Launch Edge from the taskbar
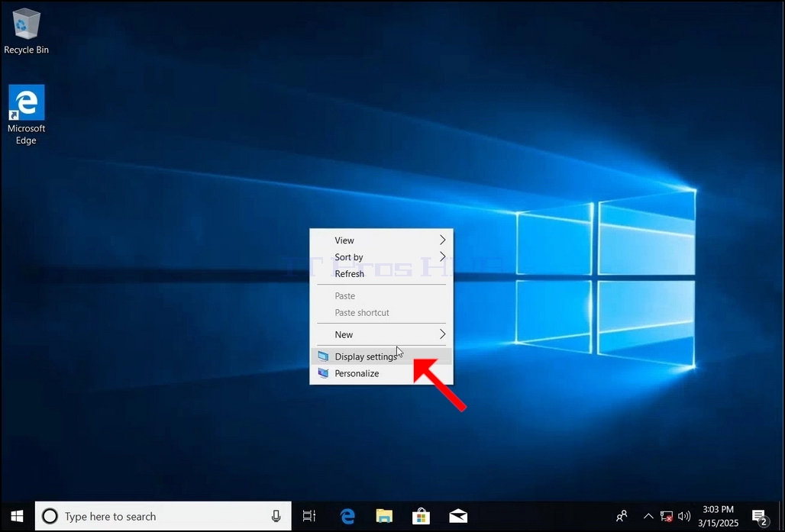 tap(347, 516)
